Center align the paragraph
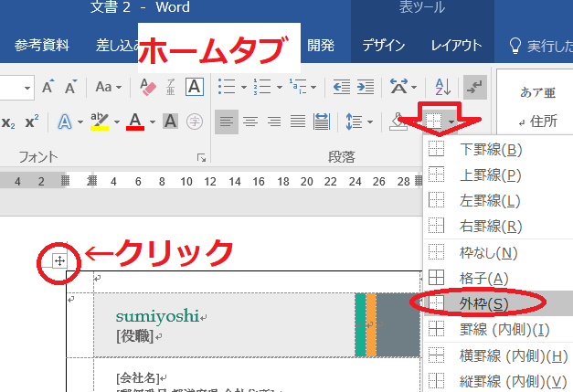This screenshot has height=392, width=573. coord(249,122)
